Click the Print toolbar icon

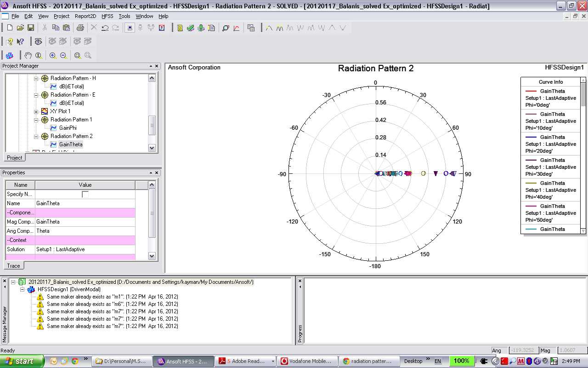pos(80,28)
